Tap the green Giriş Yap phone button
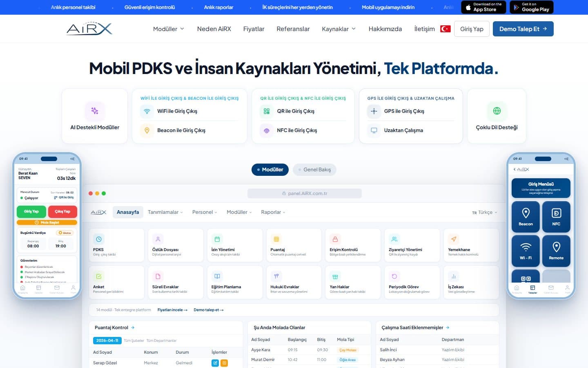Screen dimensions: 588x368 (x=31, y=211)
